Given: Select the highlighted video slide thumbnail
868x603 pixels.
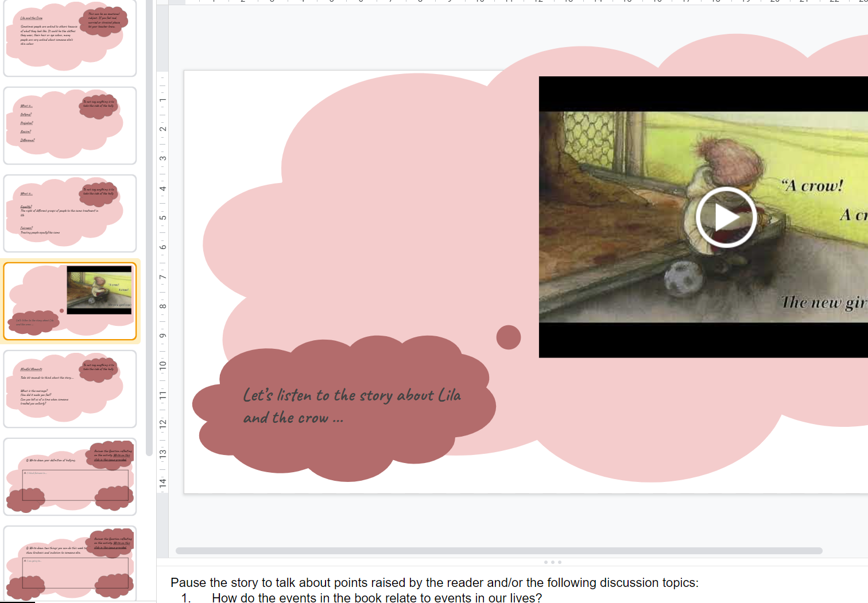Looking at the screenshot, I should (70, 301).
